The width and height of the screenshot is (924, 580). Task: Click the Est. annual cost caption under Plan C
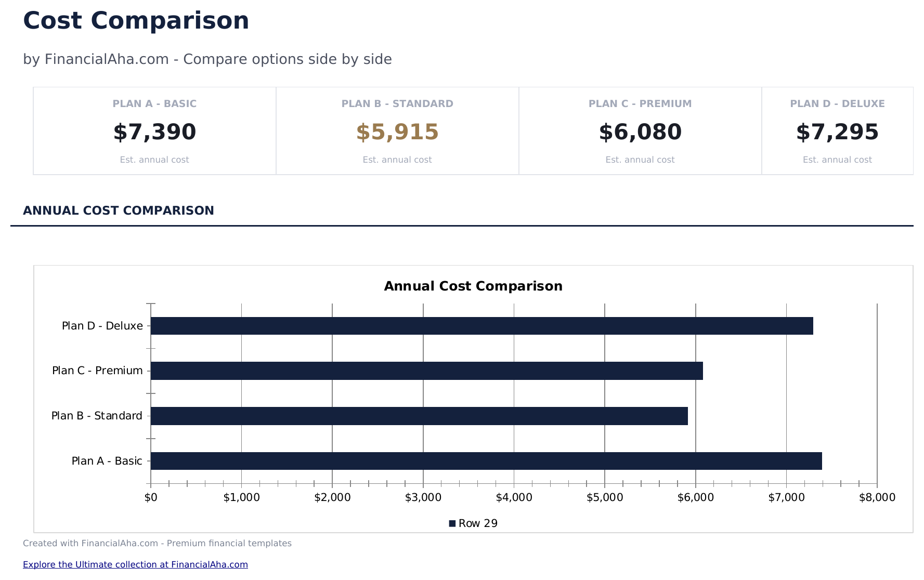(640, 160)
